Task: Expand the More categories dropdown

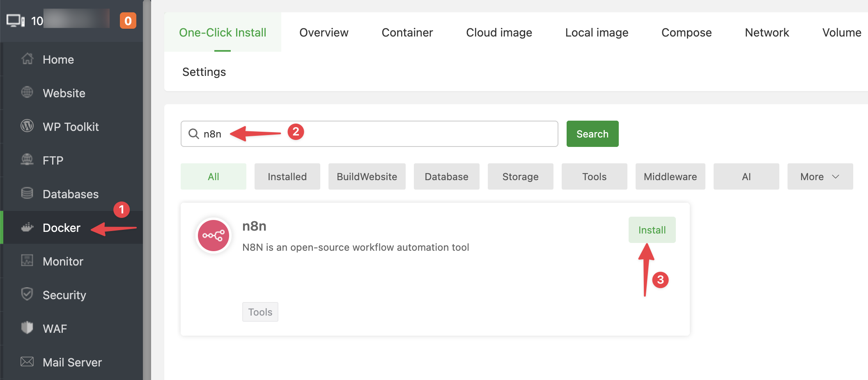Action: point(820,176)
